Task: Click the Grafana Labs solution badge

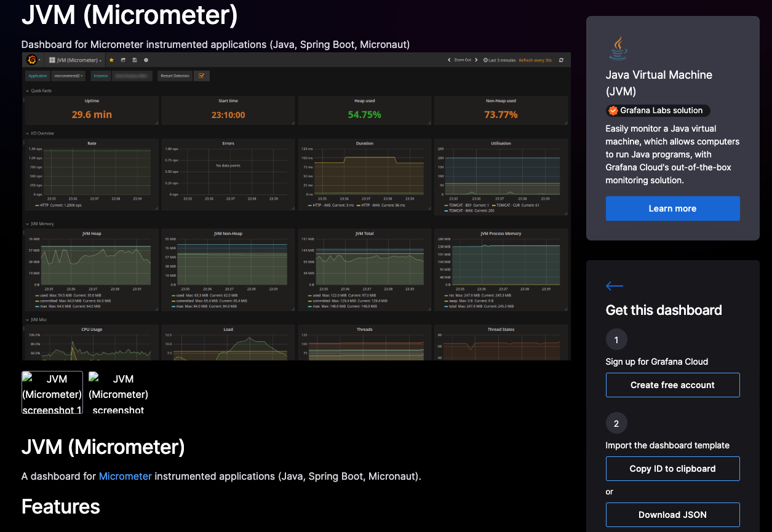Action: click(x=658, y=111)
